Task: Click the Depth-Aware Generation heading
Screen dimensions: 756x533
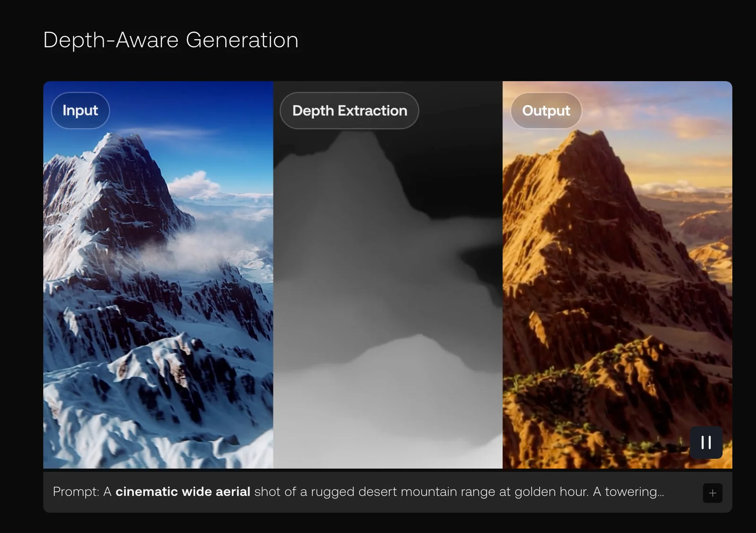Action: pos(171,40)
